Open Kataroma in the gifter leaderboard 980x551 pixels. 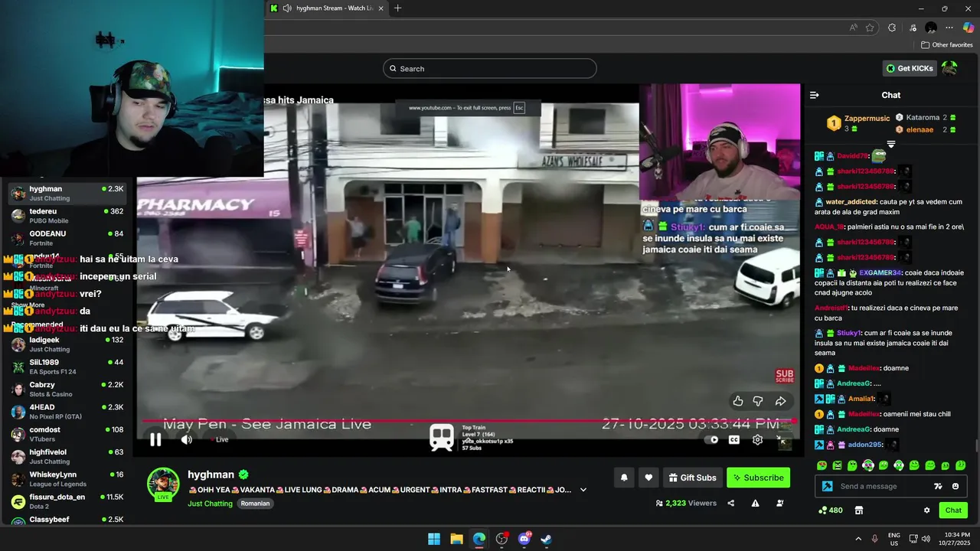pyautogui.click(x=926, y=118)
